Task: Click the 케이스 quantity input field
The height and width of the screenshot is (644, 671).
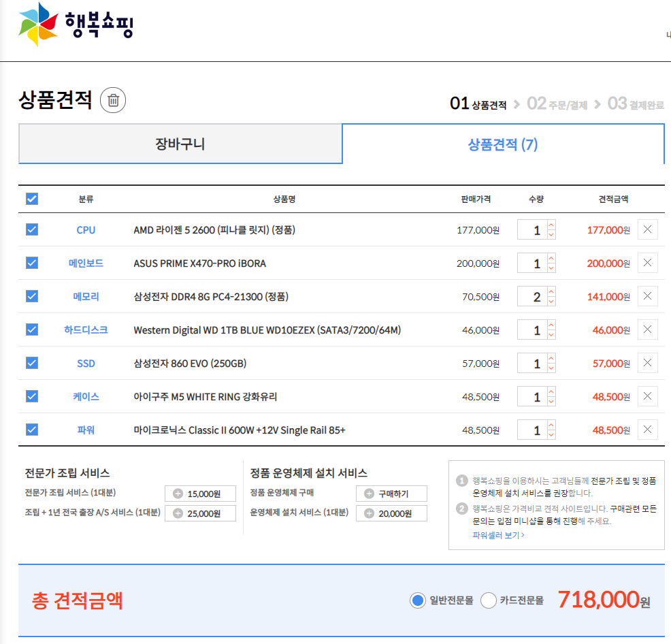Action: tap(532, 397)
